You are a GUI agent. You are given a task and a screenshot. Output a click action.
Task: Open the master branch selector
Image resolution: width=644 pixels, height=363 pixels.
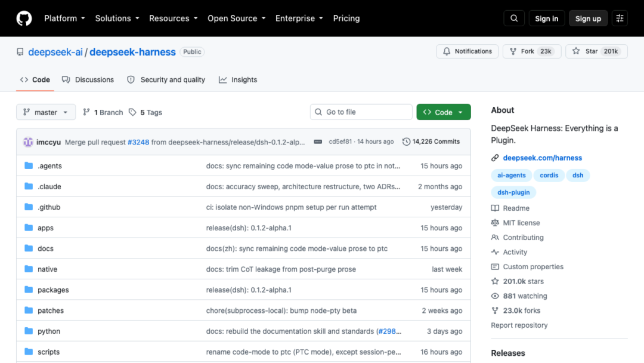coord(46,112)
